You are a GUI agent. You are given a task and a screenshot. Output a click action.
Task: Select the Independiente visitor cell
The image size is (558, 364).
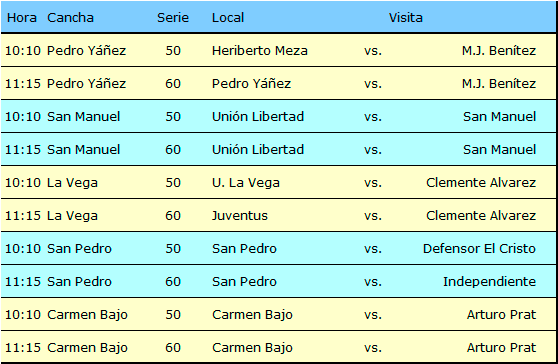click(x=489, y=281)
